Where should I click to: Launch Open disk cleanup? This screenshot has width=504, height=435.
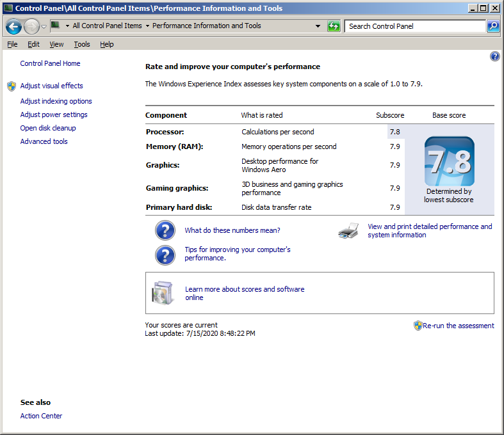coord(48,128)
